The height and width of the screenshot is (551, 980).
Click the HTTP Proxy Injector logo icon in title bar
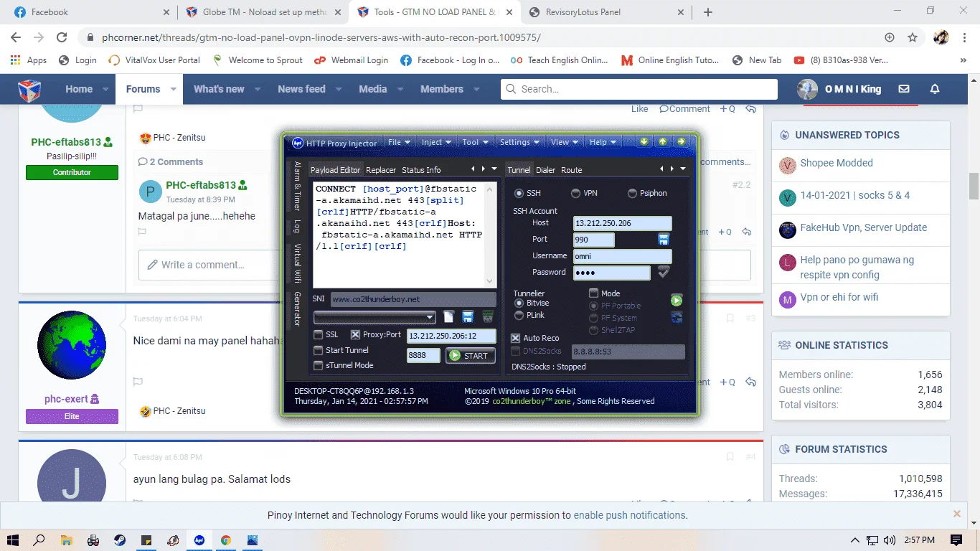297,143
